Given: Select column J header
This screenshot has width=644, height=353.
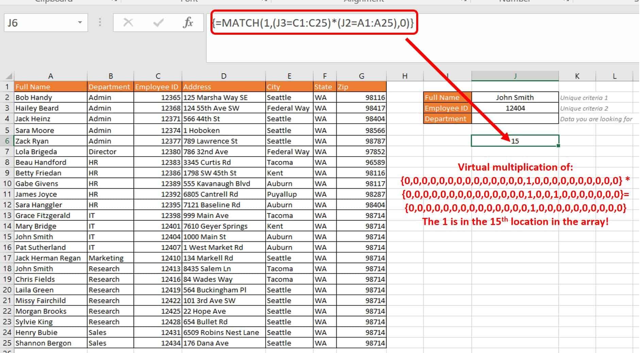Looking at the screenshot, I should pyautogui.click(x=515, y=76).
